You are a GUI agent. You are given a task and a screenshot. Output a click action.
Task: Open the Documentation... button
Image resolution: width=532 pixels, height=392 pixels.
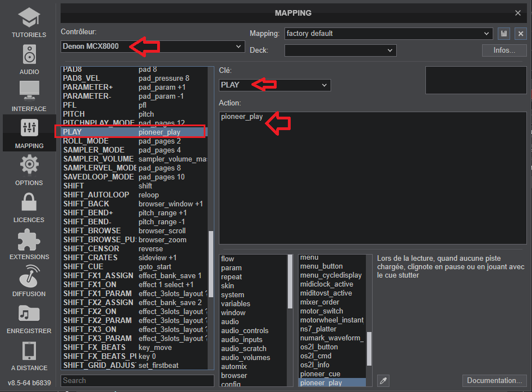[x=494, y=380]
